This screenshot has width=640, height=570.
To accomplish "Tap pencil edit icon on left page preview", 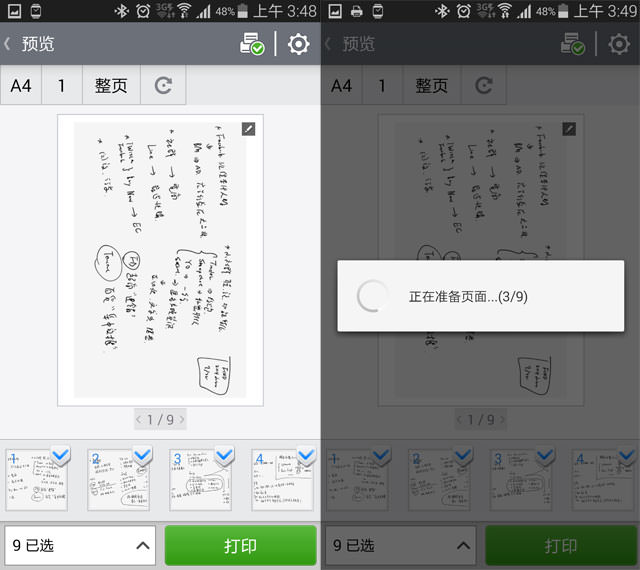I will pos(249,129).
